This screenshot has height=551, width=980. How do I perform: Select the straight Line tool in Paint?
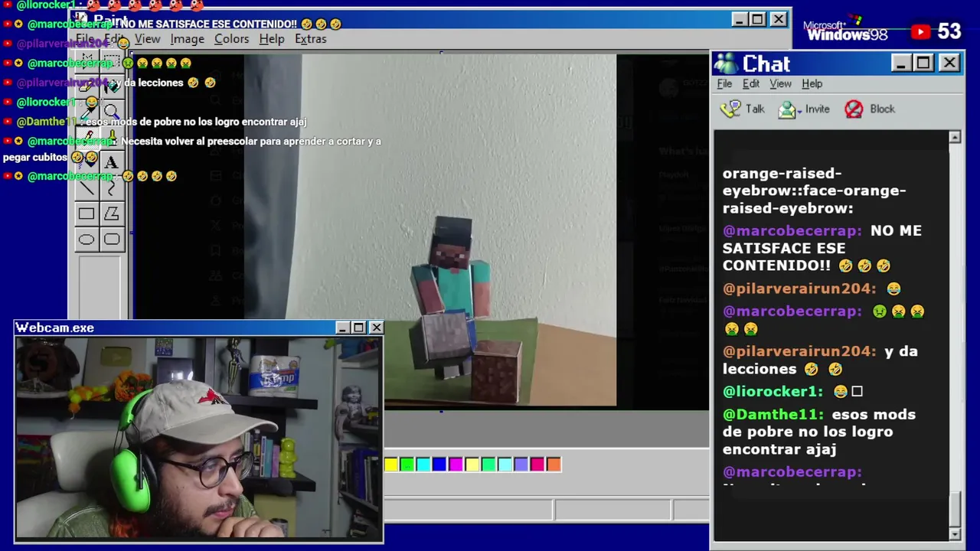(x=87, y=188)
